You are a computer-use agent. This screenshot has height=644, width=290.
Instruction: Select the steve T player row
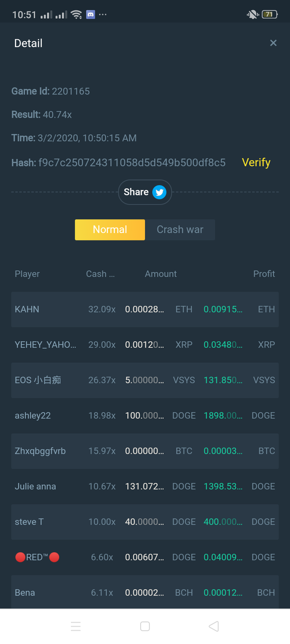pyautogui.click(x=145, y=522)
